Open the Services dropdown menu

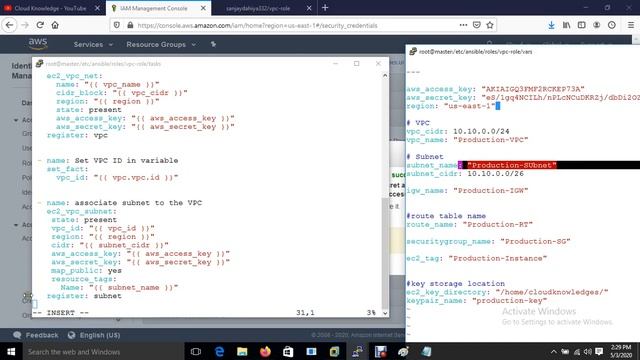point(93,44)
